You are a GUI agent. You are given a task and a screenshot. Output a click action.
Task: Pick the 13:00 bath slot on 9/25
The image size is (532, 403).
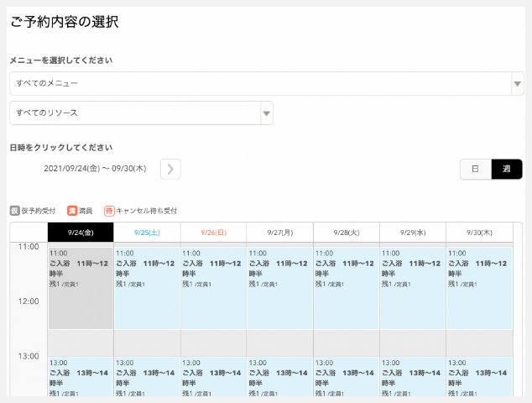click(147, 376)
